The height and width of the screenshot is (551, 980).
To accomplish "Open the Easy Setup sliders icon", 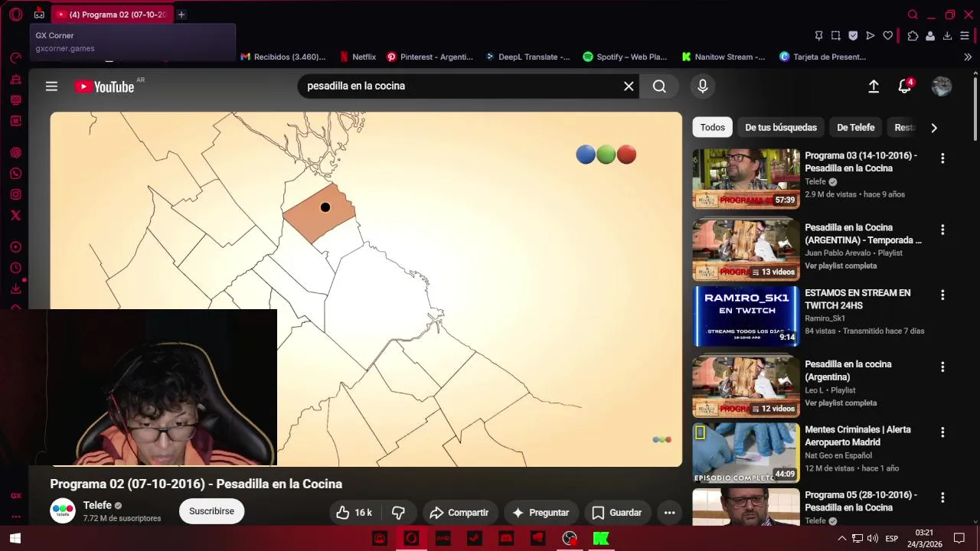I will pyautogui.click(x=965, y=35).
